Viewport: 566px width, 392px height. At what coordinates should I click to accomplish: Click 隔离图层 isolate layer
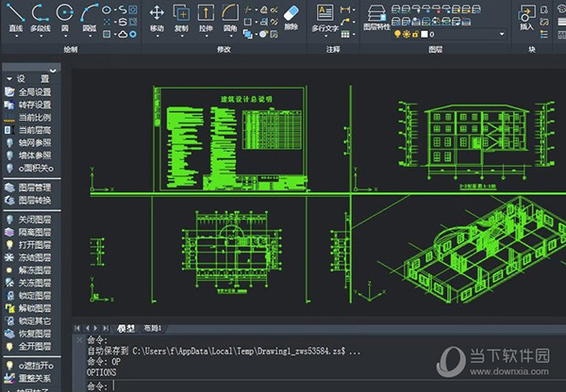28,232
